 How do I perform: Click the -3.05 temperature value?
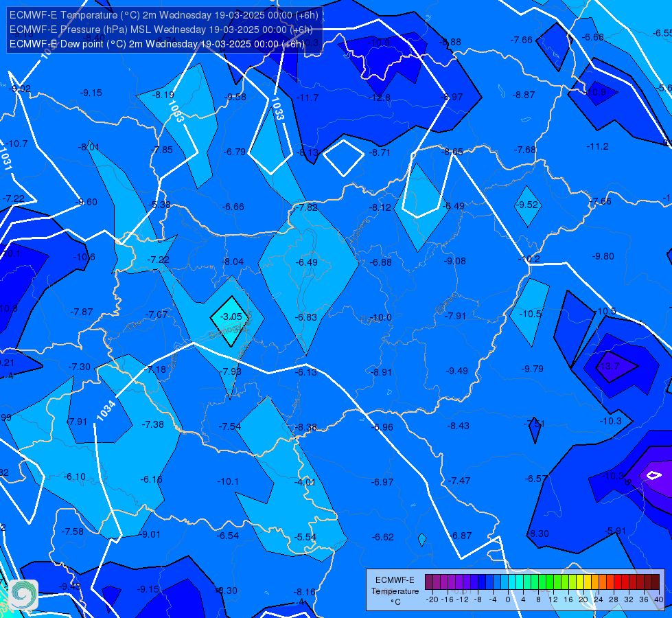point(231,317)
